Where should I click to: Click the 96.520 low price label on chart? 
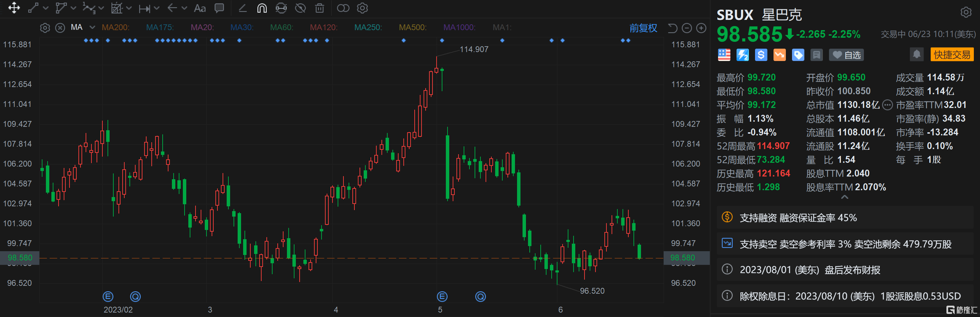point(592,291)
